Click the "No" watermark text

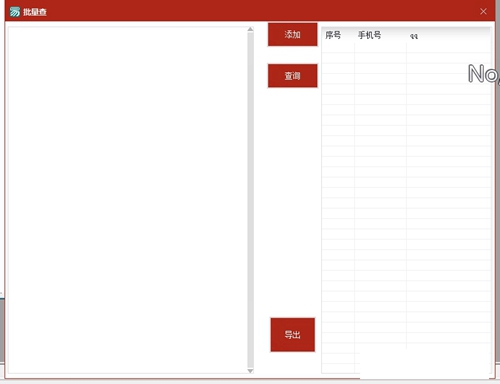point(483,73)
